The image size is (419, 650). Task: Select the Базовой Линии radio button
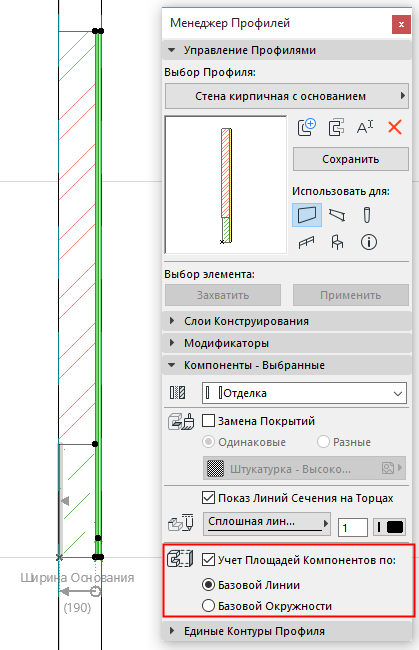click(x=208, y=585)
